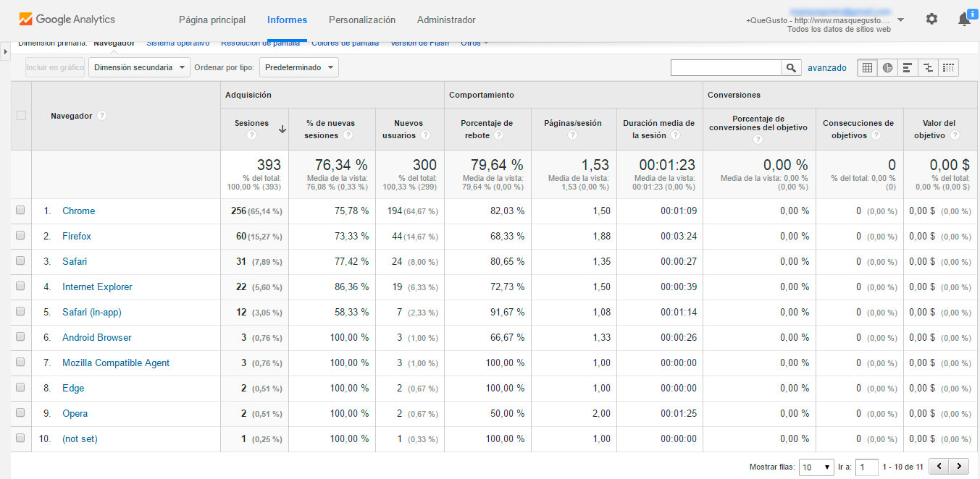Select Resolución de pantalla primary dimension
Screen dimensions: 980x479
(261, 43)
